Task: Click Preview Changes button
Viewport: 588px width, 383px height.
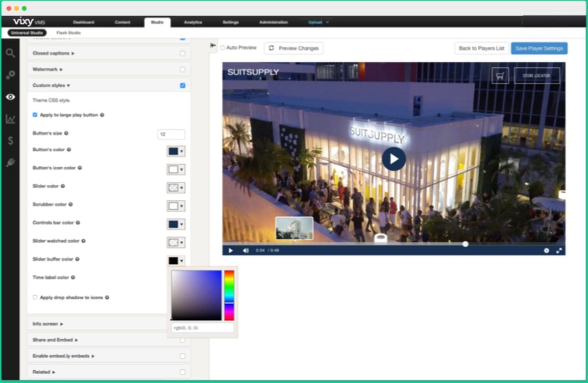Action: click(x=294, y=48)
